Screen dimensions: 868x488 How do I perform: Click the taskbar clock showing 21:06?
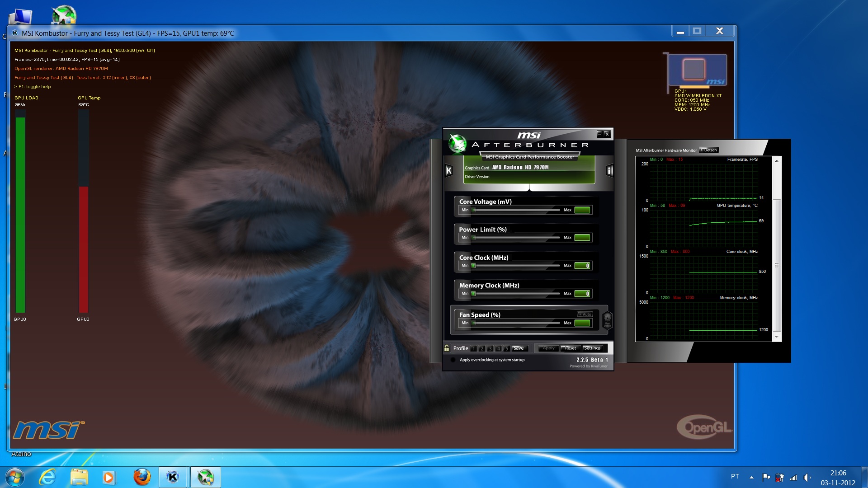coord(838,473)
